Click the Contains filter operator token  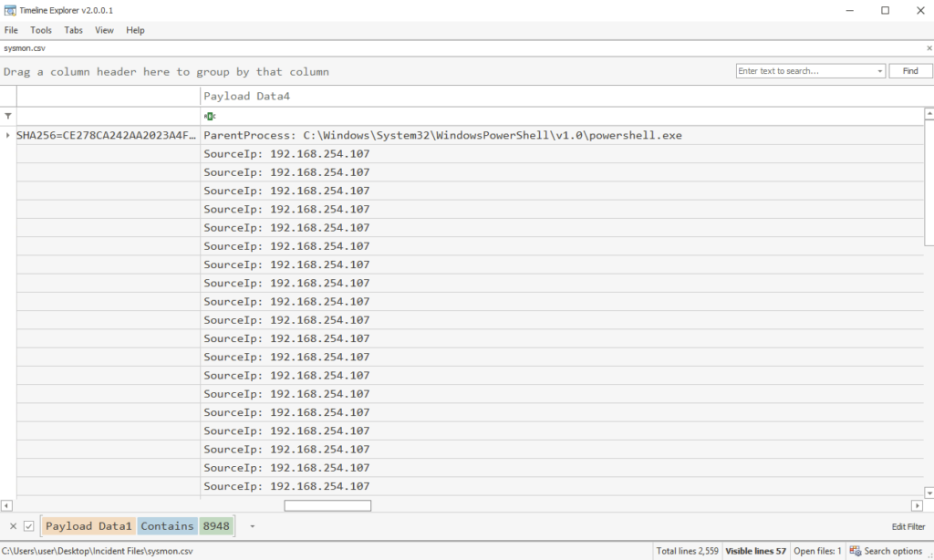click(167, 526)
